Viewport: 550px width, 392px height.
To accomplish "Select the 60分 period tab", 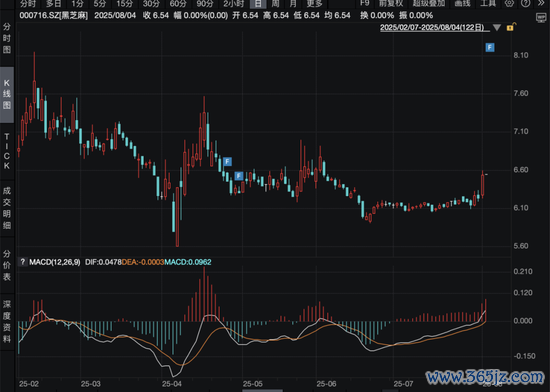I will pos(178,4).
